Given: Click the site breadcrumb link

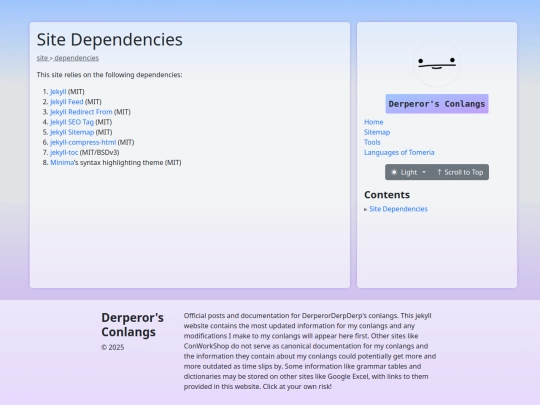Looking at the screenshot, I should [x=42, y=58].
